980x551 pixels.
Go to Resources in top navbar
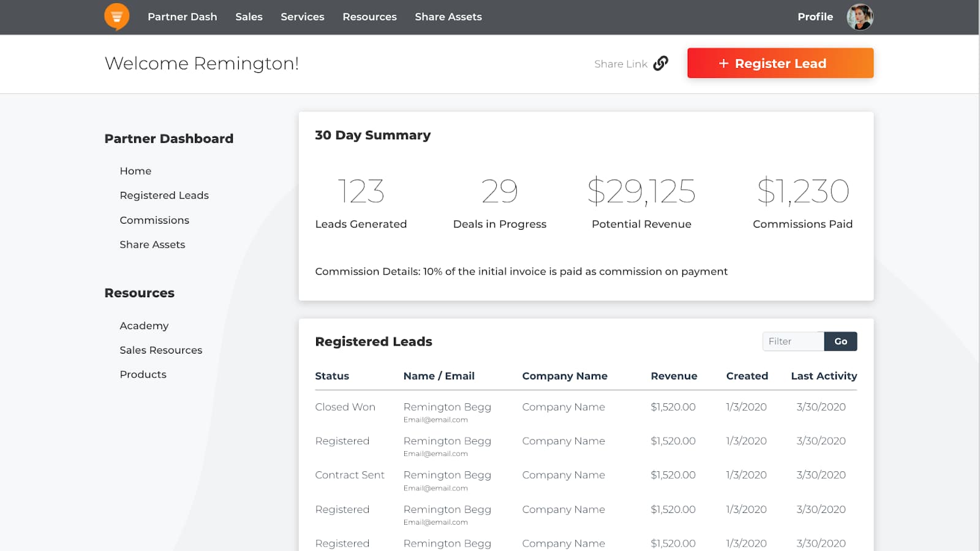[x=369, y=17]
